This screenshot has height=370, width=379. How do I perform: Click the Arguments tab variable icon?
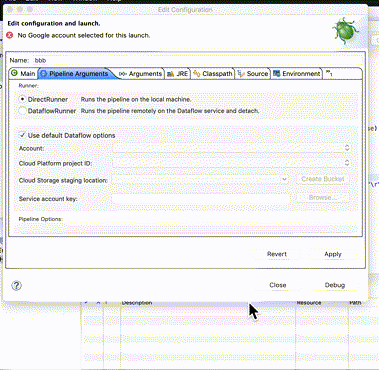(x=123, y=74)
